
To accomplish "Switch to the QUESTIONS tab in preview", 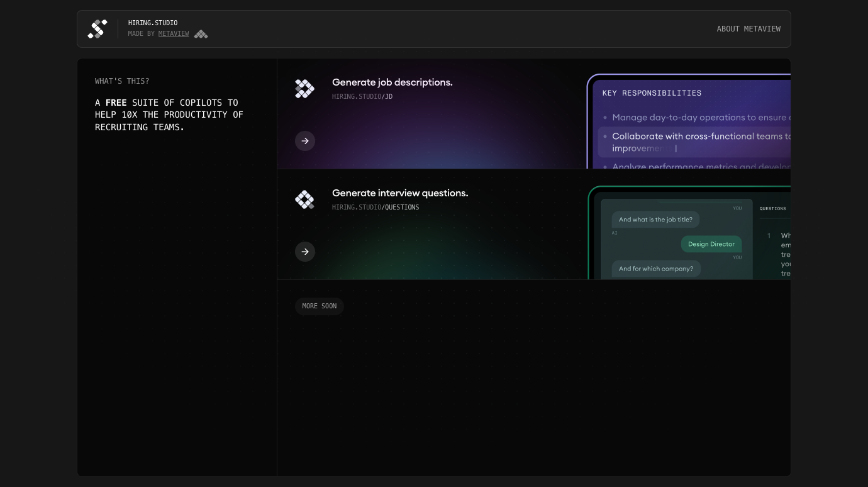I will pyautogui.click(x=772, y=208).
